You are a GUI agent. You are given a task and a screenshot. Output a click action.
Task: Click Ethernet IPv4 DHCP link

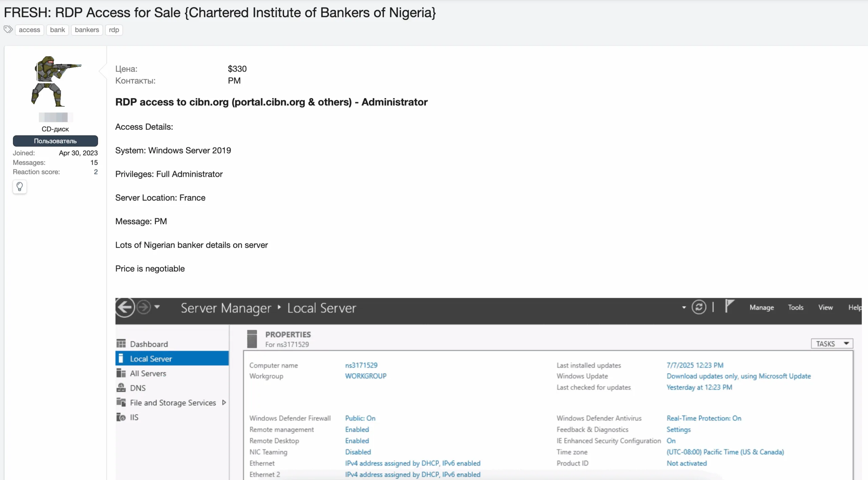pos(413,463)
